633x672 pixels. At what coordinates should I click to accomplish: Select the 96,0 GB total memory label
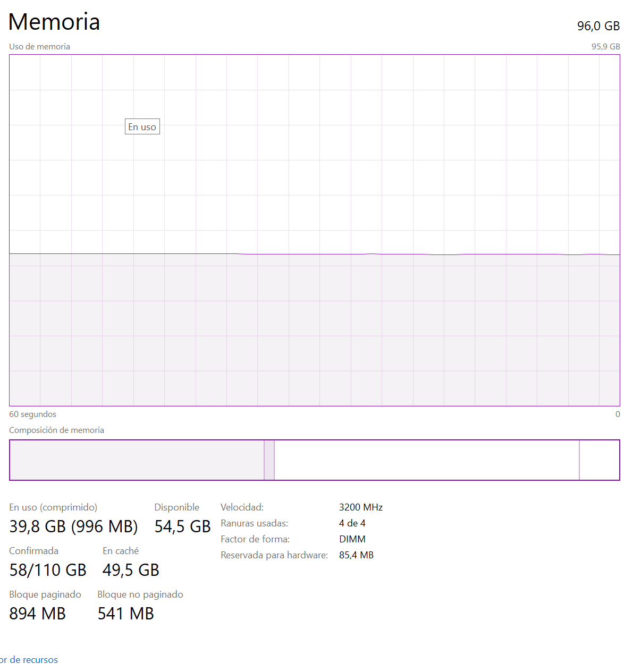point(598,26)
